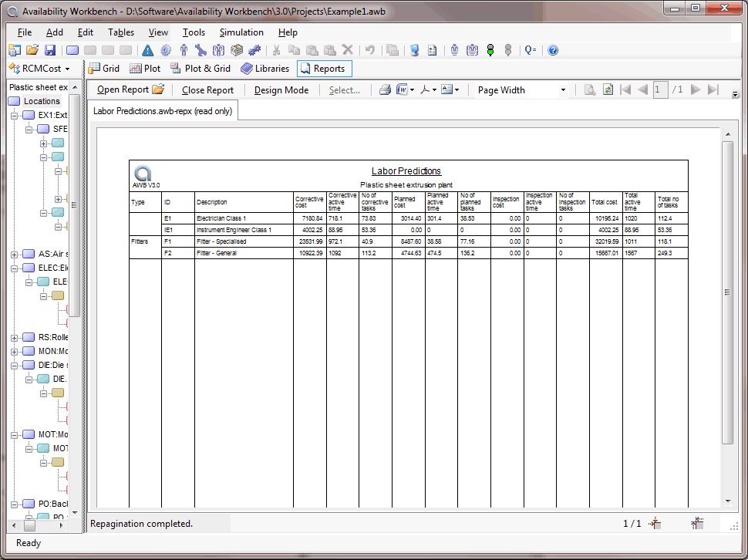Image resolution: width=748 pixels, height=560 pixels.
Task: Click the report vertical scrollbar
Action: click(x=726, y=292)
